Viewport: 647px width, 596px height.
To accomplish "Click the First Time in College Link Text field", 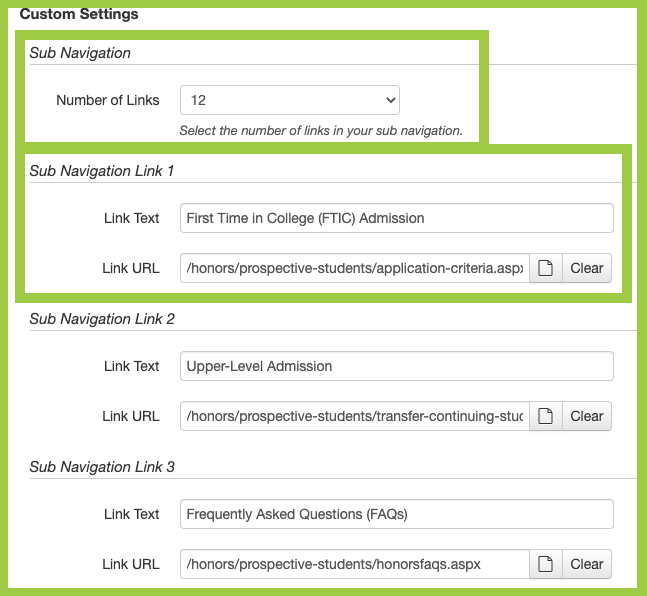I will pos(396,218).
